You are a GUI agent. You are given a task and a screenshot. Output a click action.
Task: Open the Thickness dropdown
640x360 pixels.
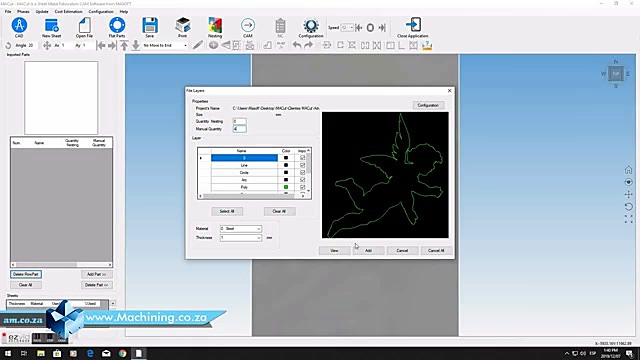click(x=259, y=238)
